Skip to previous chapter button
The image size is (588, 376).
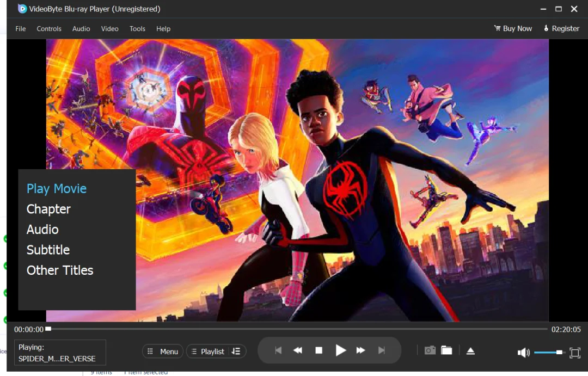(278, 350)
